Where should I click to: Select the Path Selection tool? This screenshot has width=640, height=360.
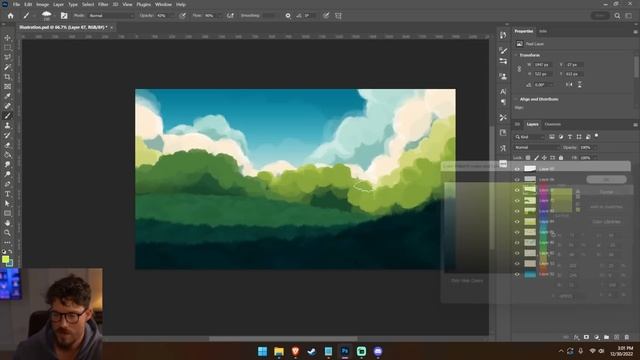click(7, 204)
